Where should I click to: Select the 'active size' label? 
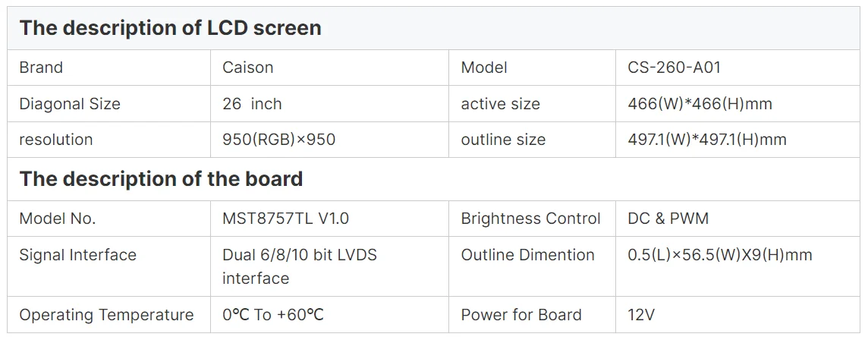coord(500,104)
